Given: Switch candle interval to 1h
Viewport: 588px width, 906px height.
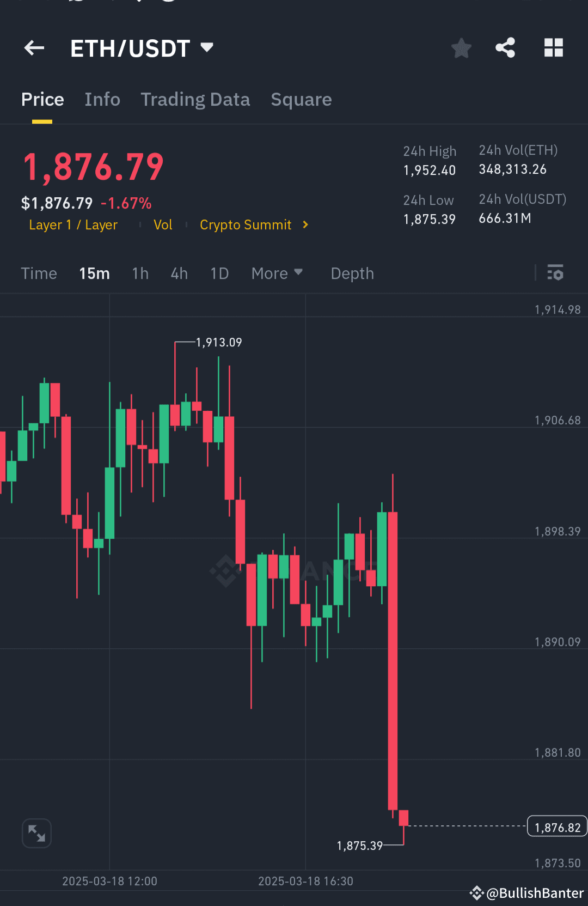Looking at the screenshot, I should (140, 273).
